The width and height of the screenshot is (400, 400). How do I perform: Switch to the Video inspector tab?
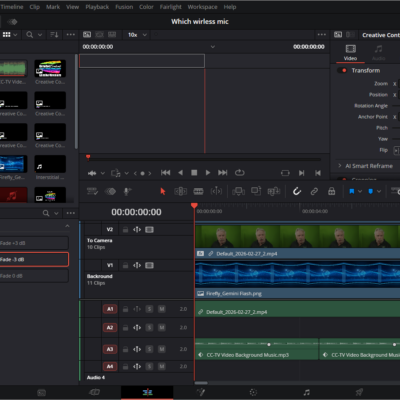click(x=350, y=53)
